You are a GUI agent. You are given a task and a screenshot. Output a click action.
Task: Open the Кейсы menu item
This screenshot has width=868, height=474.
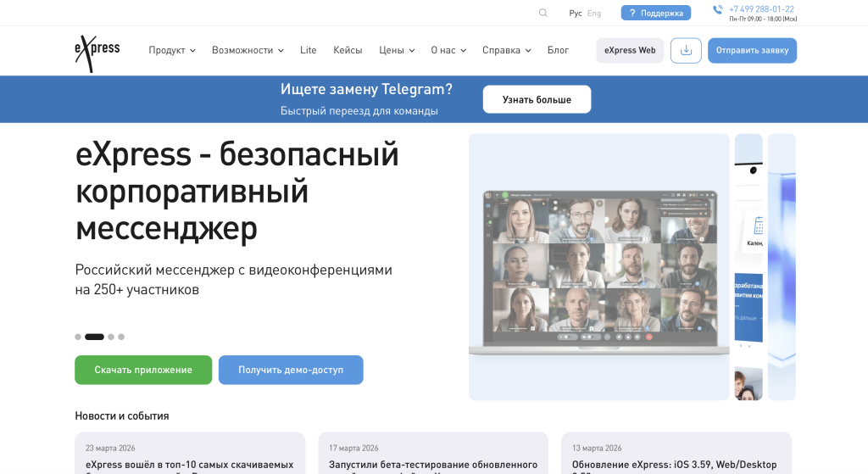click(348, 50)
